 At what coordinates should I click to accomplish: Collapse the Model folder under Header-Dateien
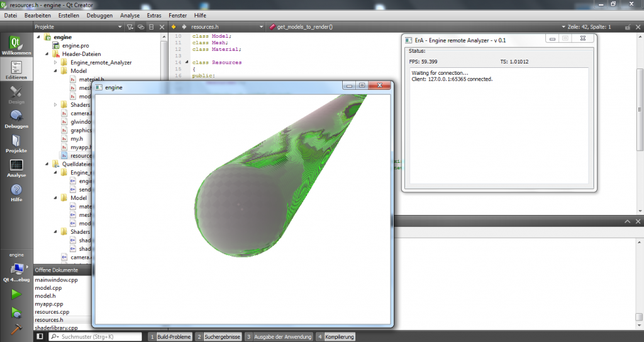coord(55,70)
